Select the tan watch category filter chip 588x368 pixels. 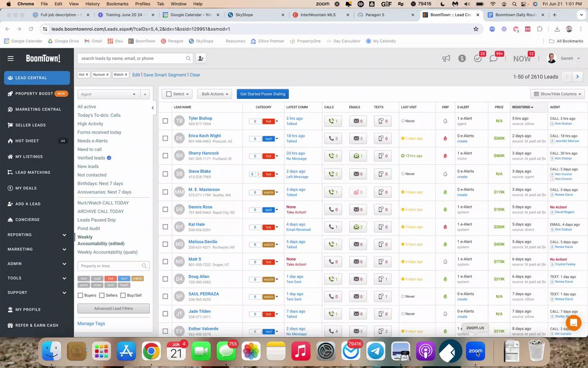tap(137, 278)
